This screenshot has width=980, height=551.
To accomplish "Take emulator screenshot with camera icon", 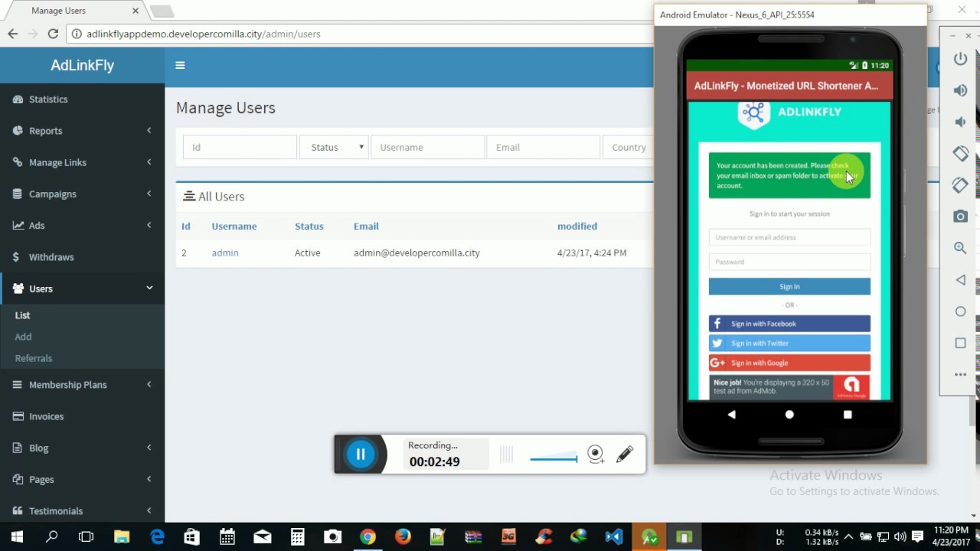I will 960,217.
